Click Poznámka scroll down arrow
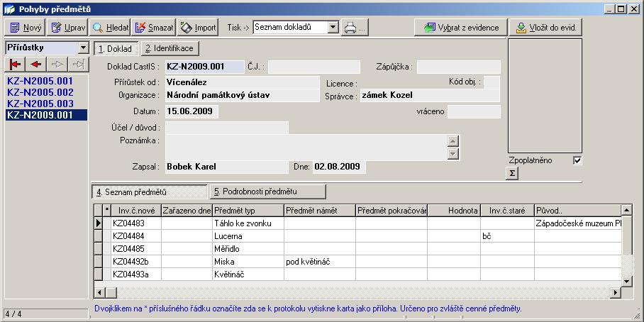644x322 pixels. (453, 154)
